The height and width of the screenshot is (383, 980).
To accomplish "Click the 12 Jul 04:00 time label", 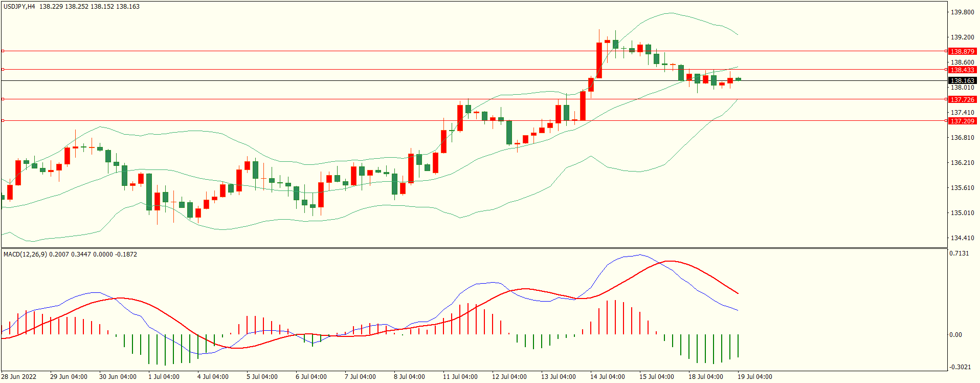I will (x=509, y=377).
